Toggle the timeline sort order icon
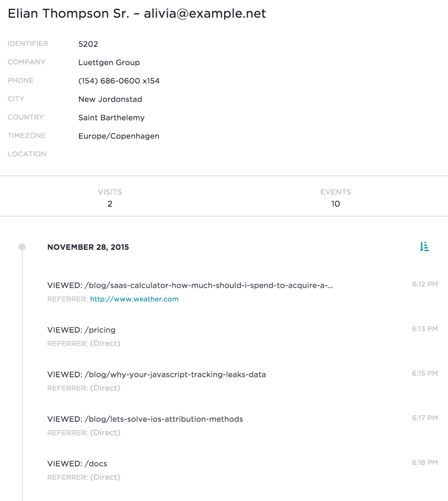The height and width of the screenshot is (501, 448). [424, 247]
